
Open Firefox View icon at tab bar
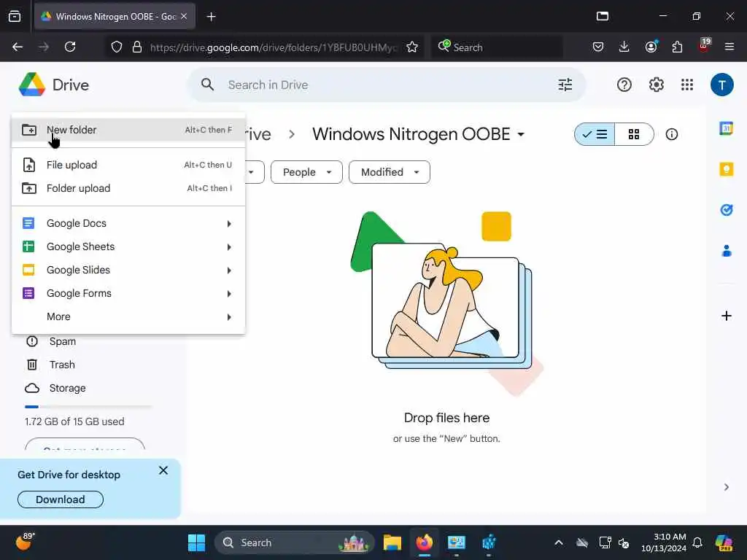(x=15, y=16)
